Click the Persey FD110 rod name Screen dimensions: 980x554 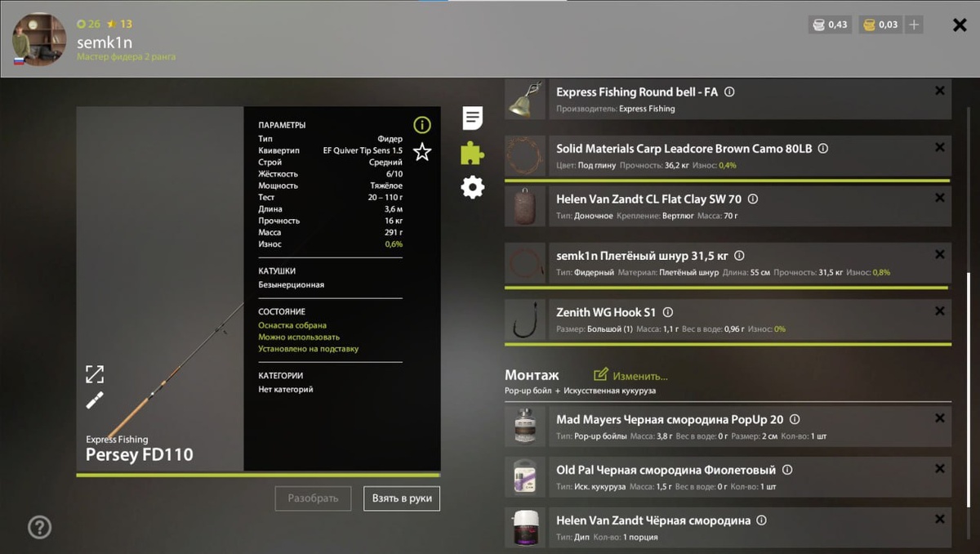pos(140,455)
